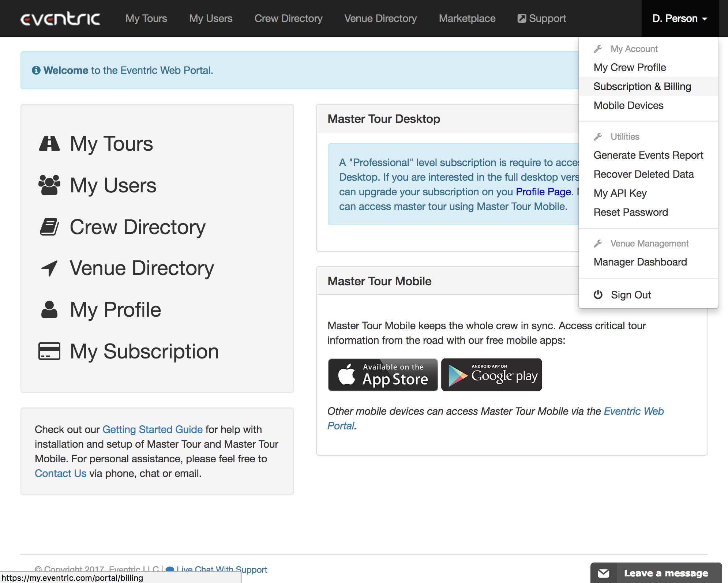Open the Apple App Store badge
This screenshot has height=583, width=728.
[383, 375]
